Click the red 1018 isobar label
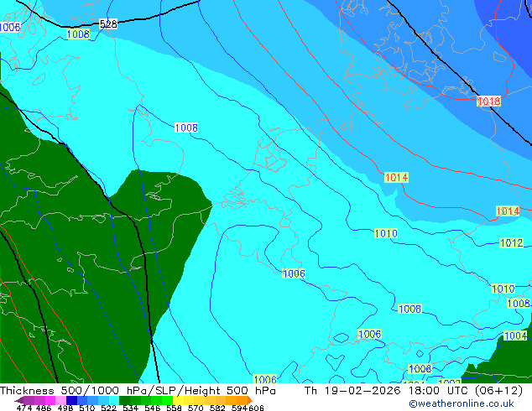Viewport: 532px width, 411px height. 488,101
